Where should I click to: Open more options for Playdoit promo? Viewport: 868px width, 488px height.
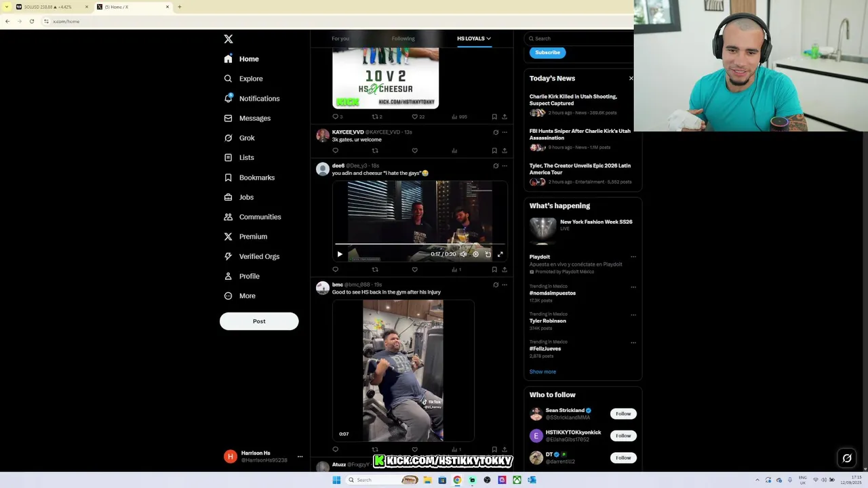click(x=633, y=257)
